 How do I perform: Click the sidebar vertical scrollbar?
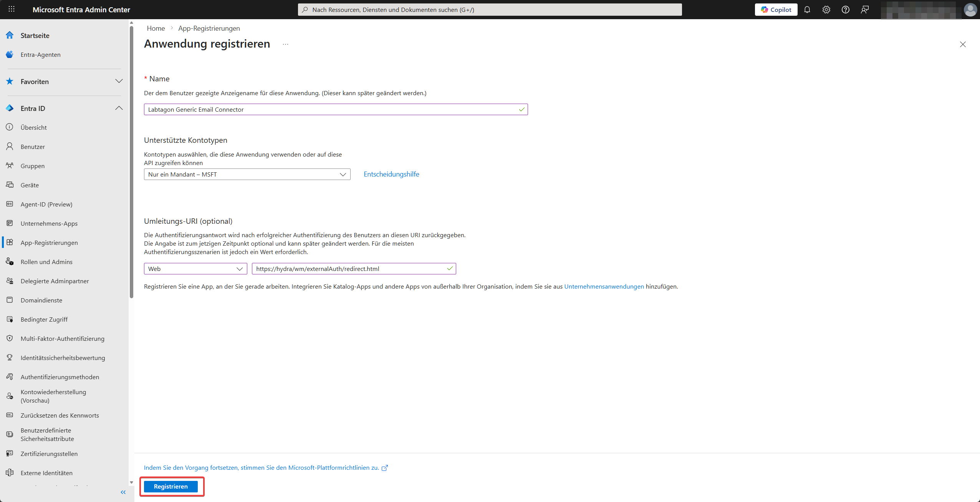(131, 161)
